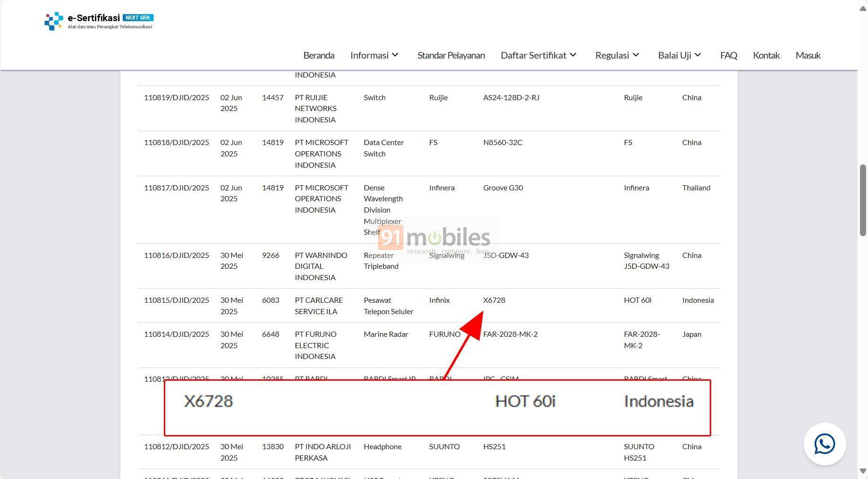Click the scrollbar down arrow

[863, 471]
